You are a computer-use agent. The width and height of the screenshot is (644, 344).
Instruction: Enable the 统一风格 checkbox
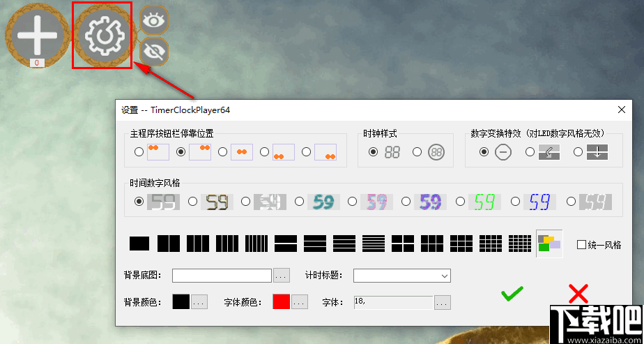581,245
